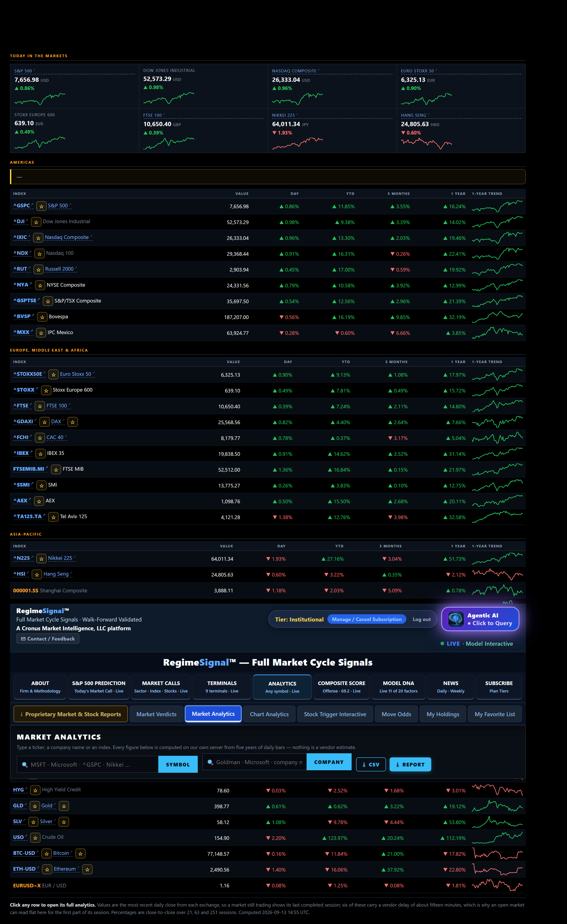
Task: Toggle the star between GLD and Gold
Action: (x=35, y=806)
